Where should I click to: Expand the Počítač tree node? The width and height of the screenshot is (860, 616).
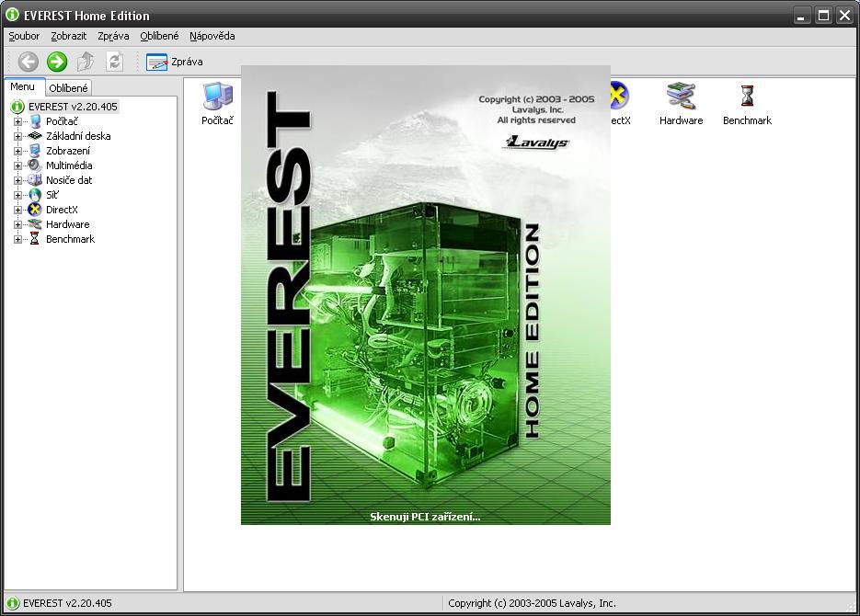[x=17, y=121]
